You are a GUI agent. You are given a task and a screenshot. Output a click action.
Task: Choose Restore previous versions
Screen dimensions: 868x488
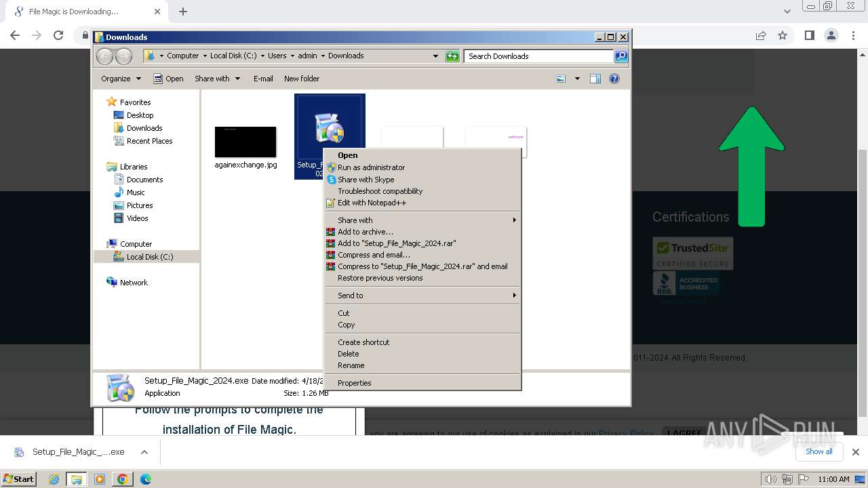(380, 278)
